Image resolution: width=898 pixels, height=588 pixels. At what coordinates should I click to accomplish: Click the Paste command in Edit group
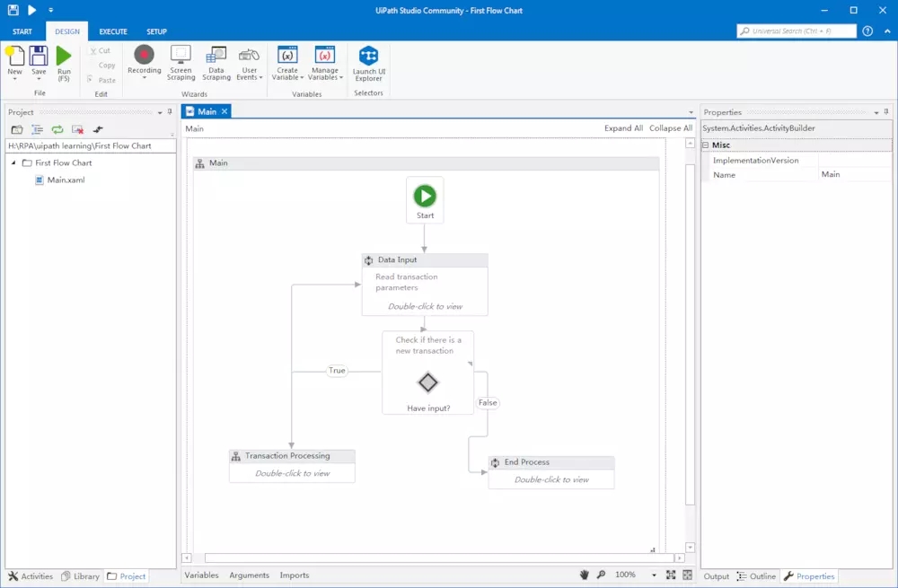[x=102, y=80]
